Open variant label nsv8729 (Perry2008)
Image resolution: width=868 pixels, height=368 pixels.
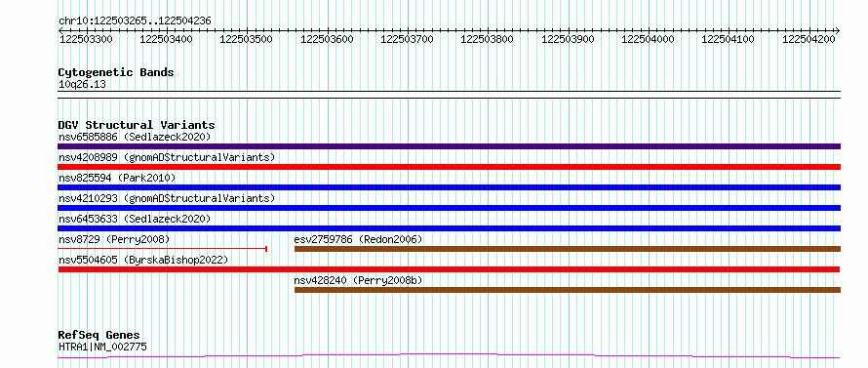pyautogui.click(x=114, y=239)
